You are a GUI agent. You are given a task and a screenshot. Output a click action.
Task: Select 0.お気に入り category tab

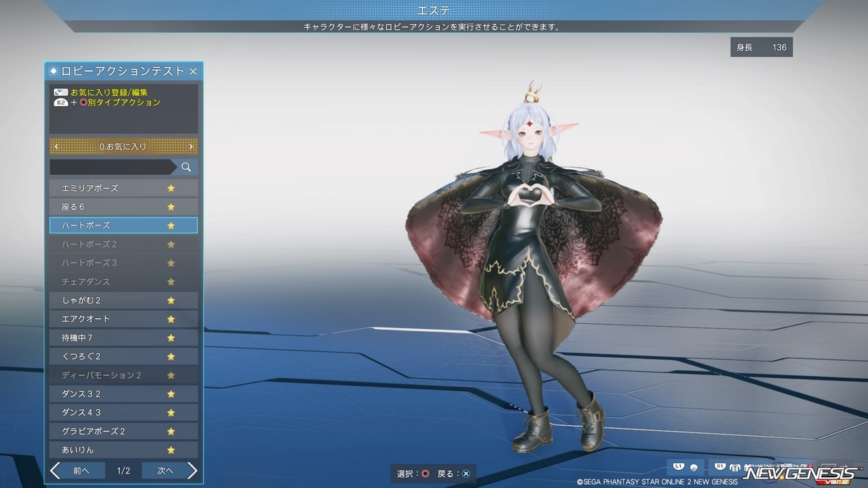(x=123, y=147)
